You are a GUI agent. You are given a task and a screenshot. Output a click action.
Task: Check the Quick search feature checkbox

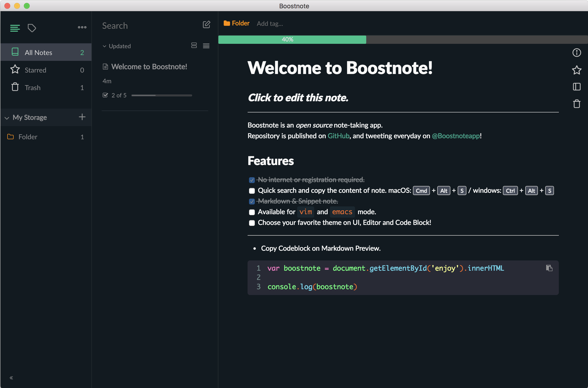coord(252,191)
